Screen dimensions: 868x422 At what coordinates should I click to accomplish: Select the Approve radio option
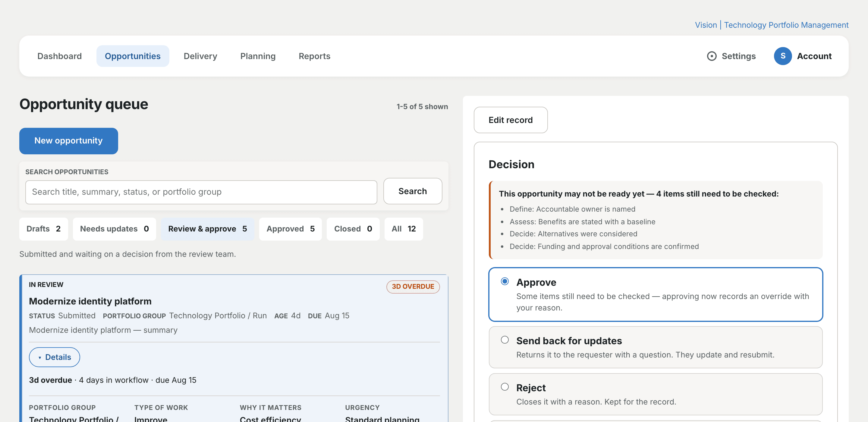[505, 281]
